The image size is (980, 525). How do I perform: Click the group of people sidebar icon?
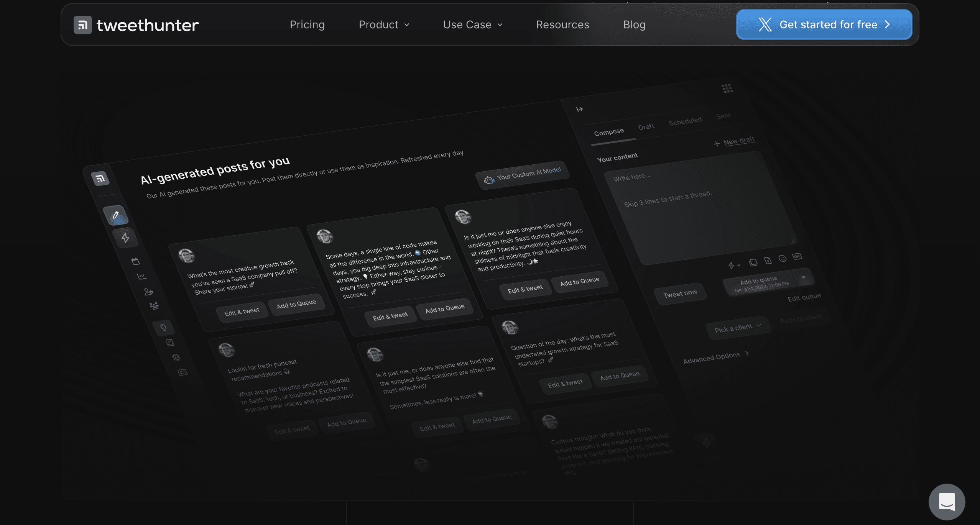[x=154, y=306]
